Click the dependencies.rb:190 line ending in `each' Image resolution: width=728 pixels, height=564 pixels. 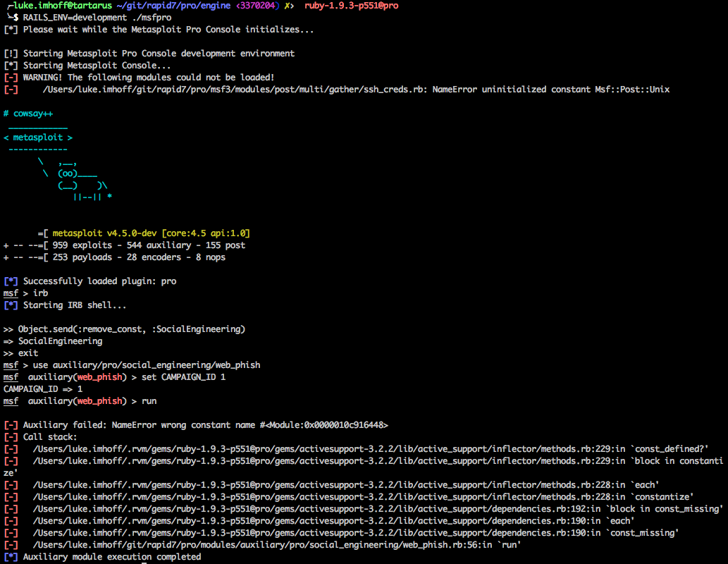[x=319, y=521]
